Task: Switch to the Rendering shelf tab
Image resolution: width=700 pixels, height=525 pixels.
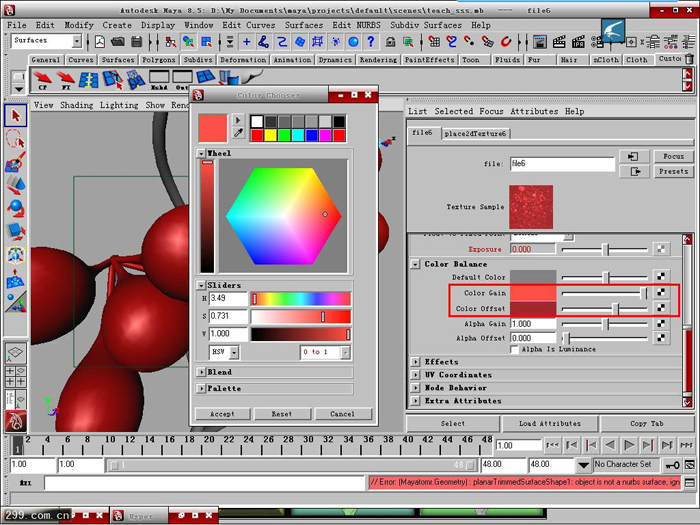Action: pyautogui.click(x=378, y=59)
